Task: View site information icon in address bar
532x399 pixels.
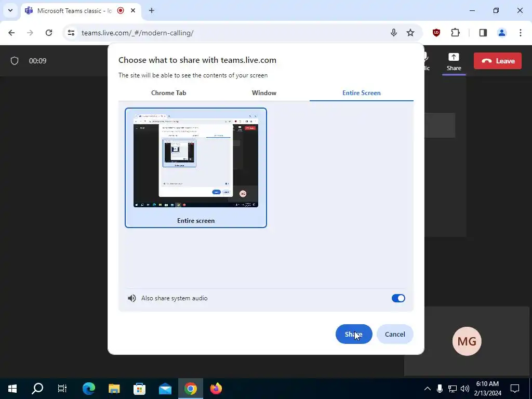Action: [71, 33]
